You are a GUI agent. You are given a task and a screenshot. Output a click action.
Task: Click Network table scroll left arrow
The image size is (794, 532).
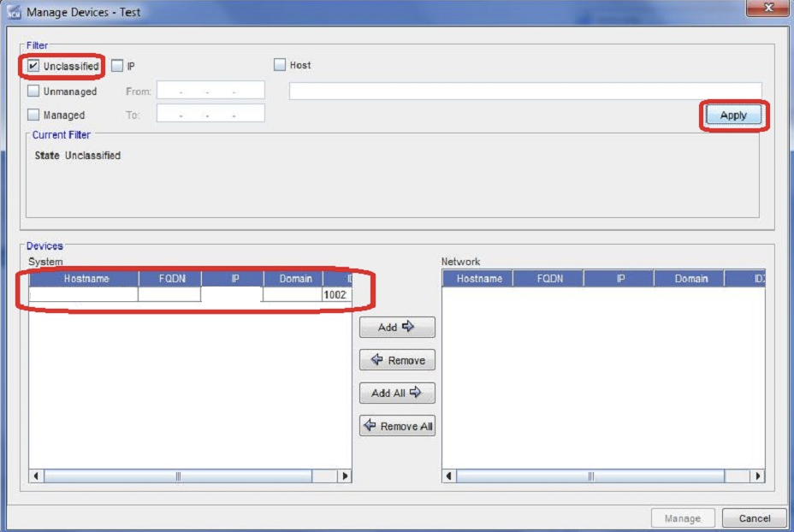click(x=448, y=476)
